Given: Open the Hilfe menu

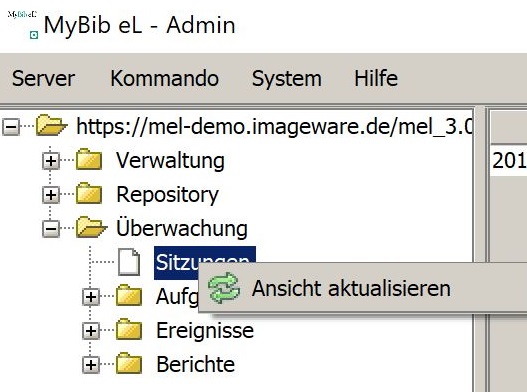Looking at the screenshot, I should pyautogui.click(x=376, y=78).
